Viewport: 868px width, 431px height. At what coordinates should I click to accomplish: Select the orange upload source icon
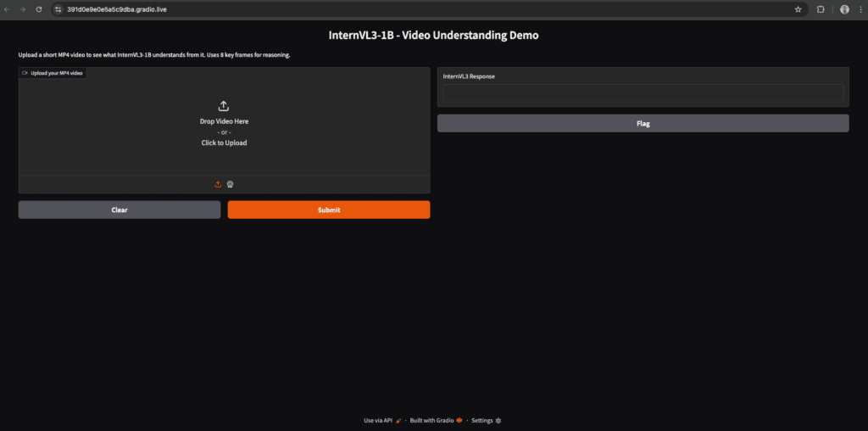(x=218, y=184)
